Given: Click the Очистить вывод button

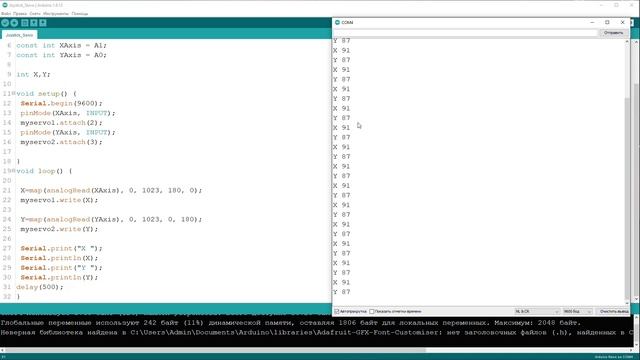Looking at the screenshot, I should pos(614,311).
